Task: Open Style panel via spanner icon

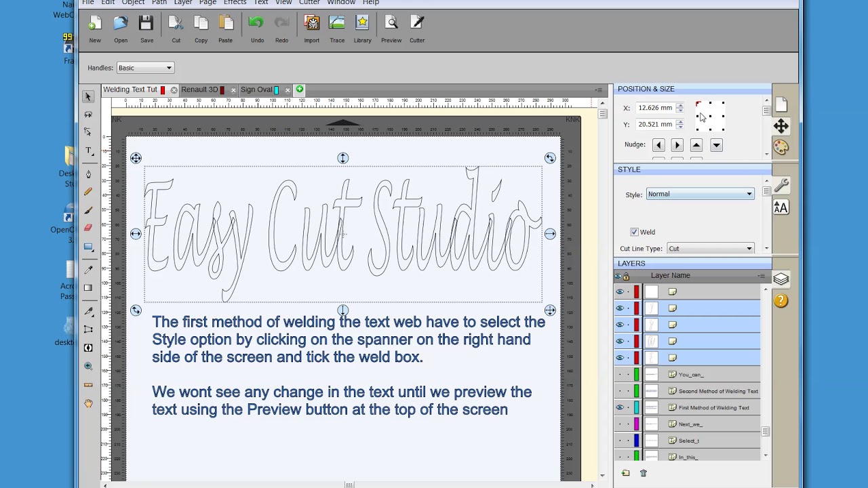Action: (x=781, y=185)
